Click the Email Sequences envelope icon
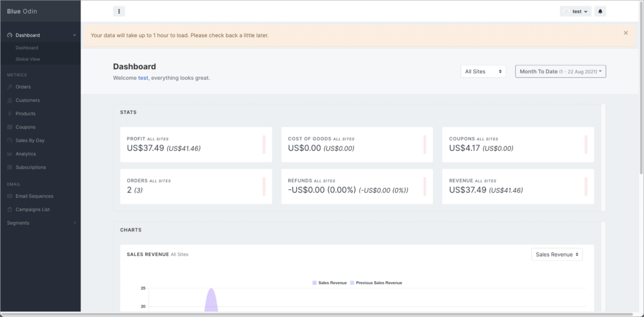 pos(10,196)
